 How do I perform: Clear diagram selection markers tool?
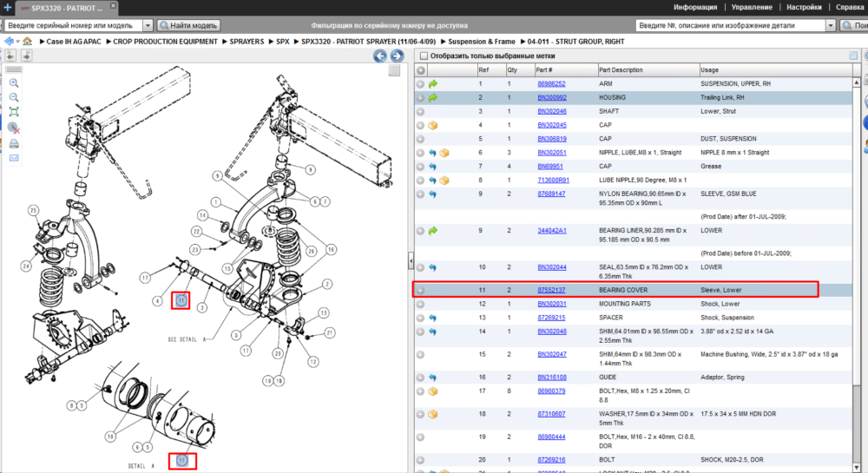click(14, 128)
